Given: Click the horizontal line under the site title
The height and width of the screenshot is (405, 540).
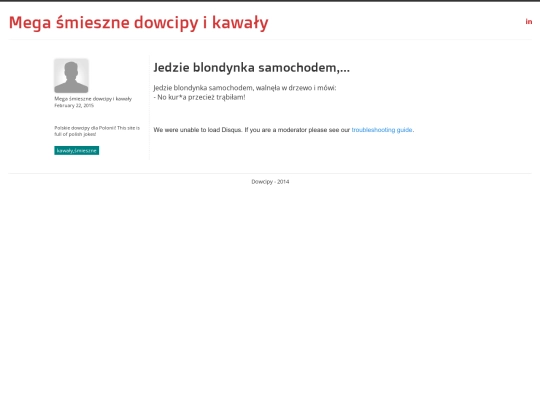Looking at the screenshot, I should click(270, 40).
